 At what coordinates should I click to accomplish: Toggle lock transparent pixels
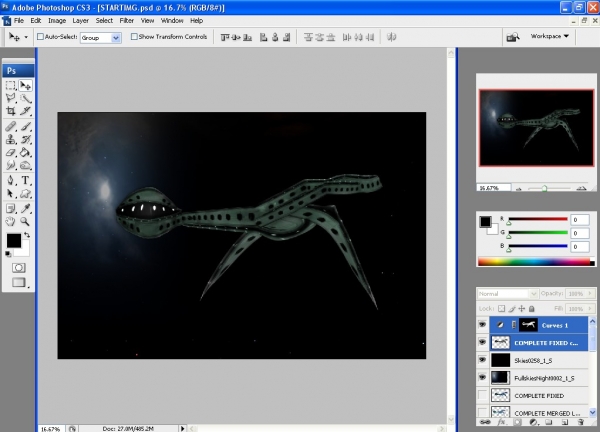click(502, 308)
